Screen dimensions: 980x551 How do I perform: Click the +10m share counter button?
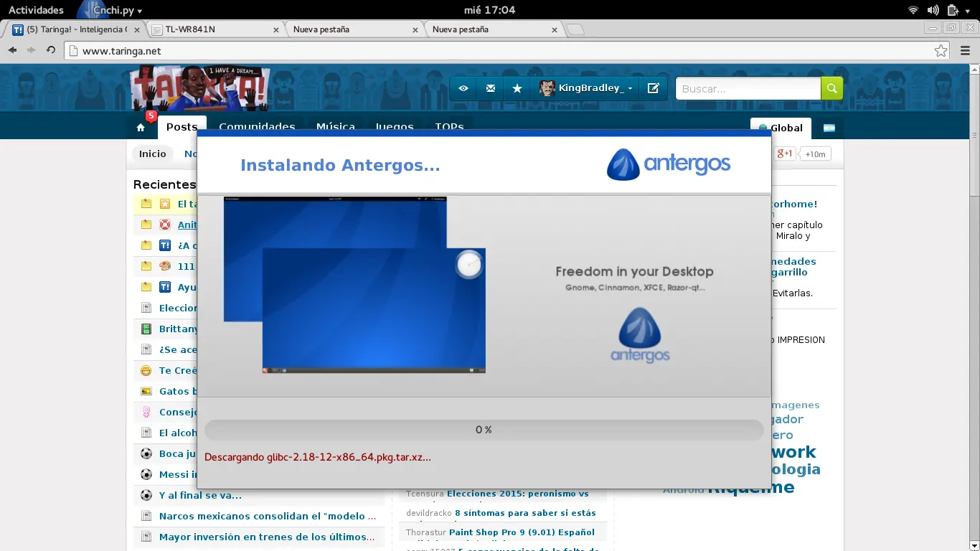pos(816,154)
